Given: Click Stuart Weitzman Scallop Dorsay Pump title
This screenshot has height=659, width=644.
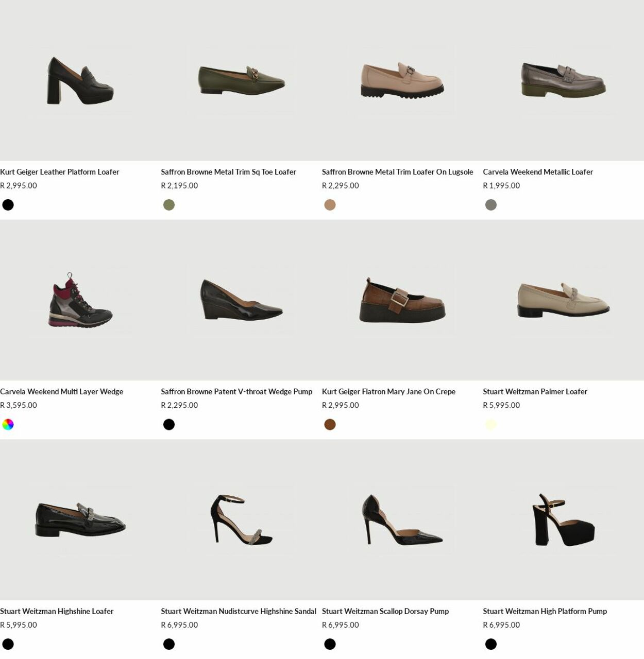Looking at the screenshot, I should tap(385, 611).
